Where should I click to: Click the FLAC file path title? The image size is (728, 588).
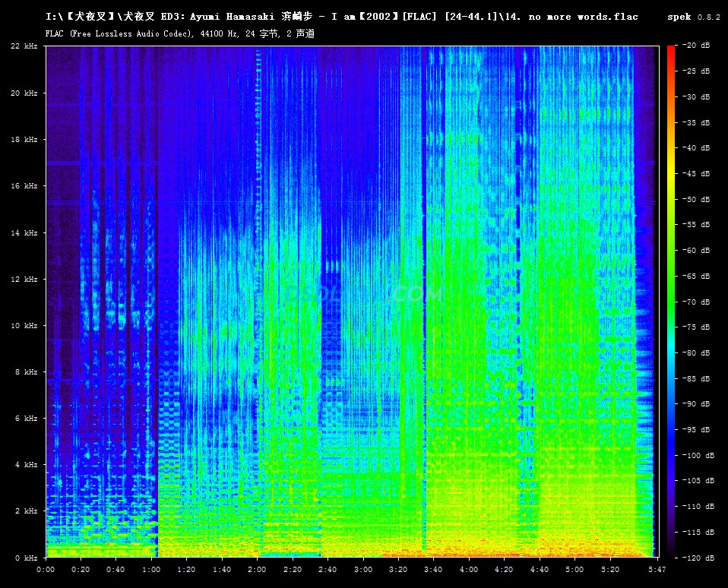click(x=341, y=17)
